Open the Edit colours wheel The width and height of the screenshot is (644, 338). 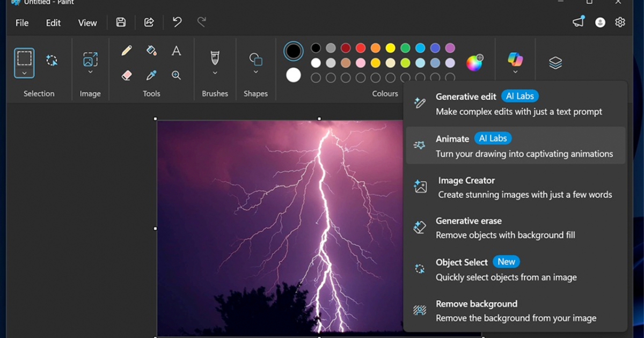pyautogui.click(x=474, y=63)
